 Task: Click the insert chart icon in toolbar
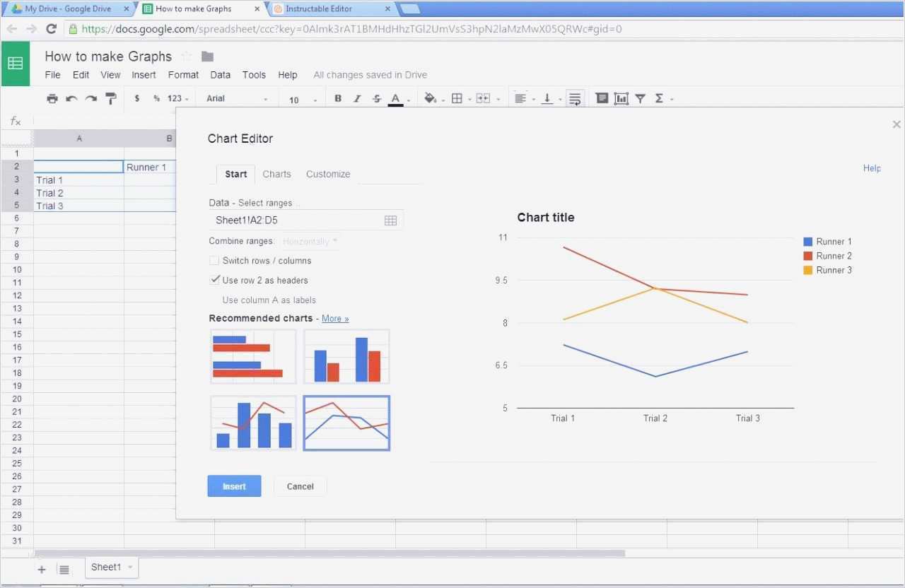pos(621,98)
